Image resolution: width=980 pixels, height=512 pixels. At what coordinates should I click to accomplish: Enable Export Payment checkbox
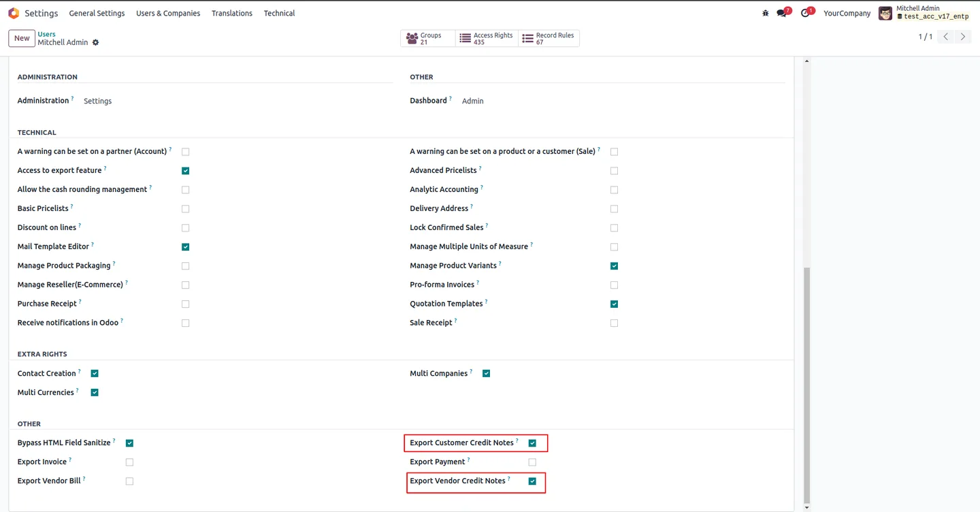click(532, 462)
